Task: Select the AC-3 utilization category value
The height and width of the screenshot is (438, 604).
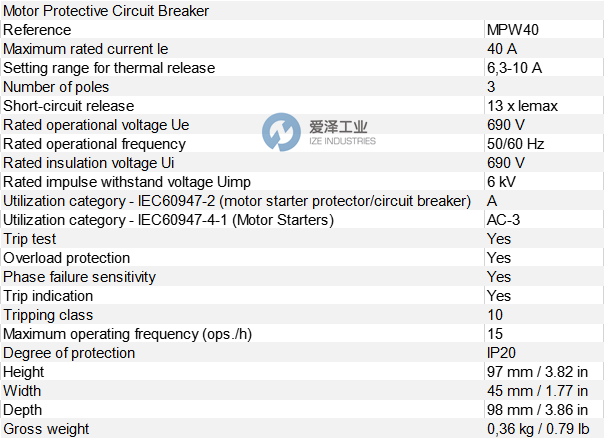Action: tap(504, 220)
